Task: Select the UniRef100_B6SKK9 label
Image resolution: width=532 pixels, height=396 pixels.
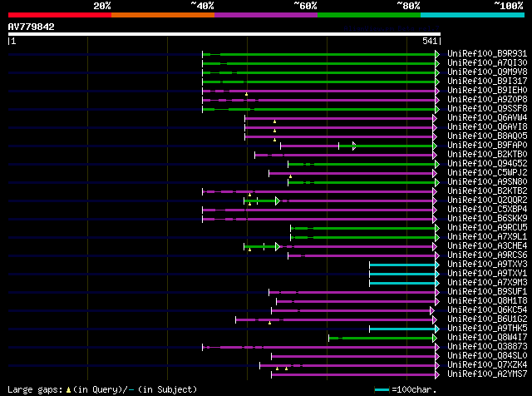Action: tap(487, 219)
